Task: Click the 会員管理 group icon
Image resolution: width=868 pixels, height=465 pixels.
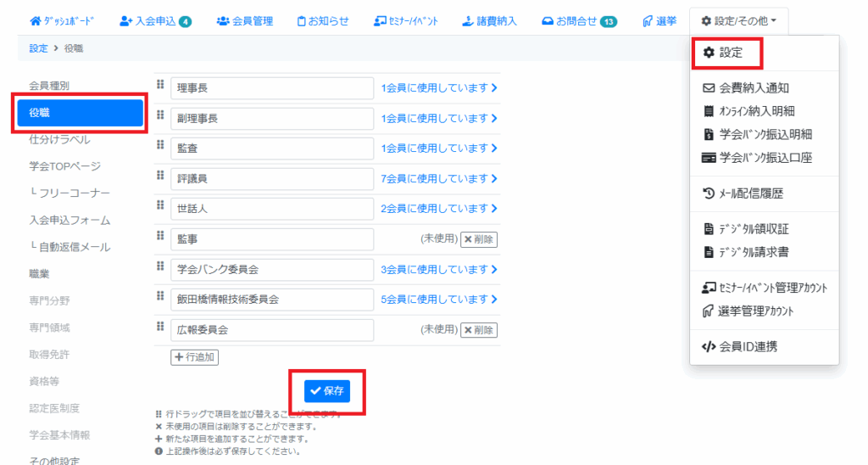Action: [223, 20]
